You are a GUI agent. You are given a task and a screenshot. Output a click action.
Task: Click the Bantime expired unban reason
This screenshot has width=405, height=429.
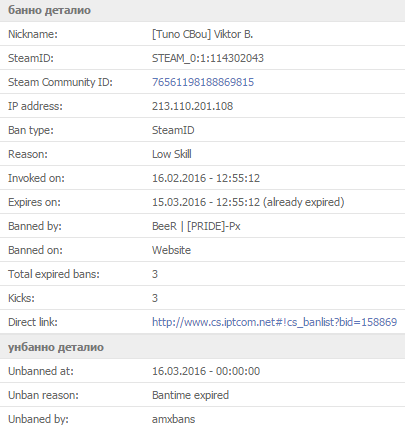click(190, 395)
